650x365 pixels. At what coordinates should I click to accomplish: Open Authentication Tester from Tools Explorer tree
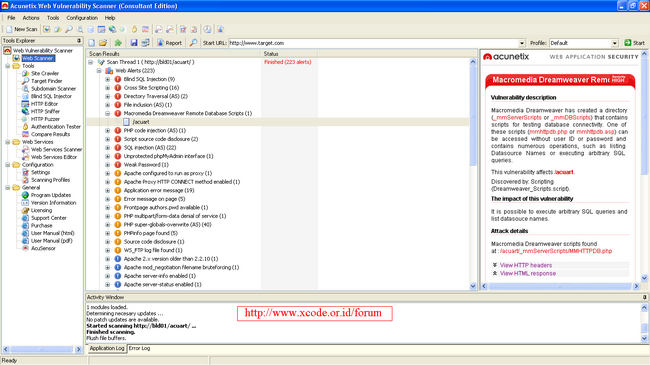(56, 127)
